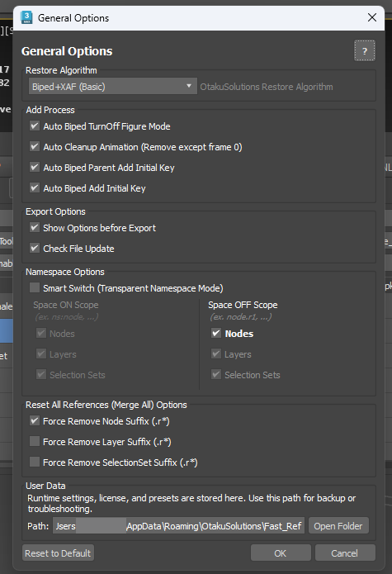
Task: Toggle Auto Biped TurnOff Figure Mode
Action: (x=35, y=126)
